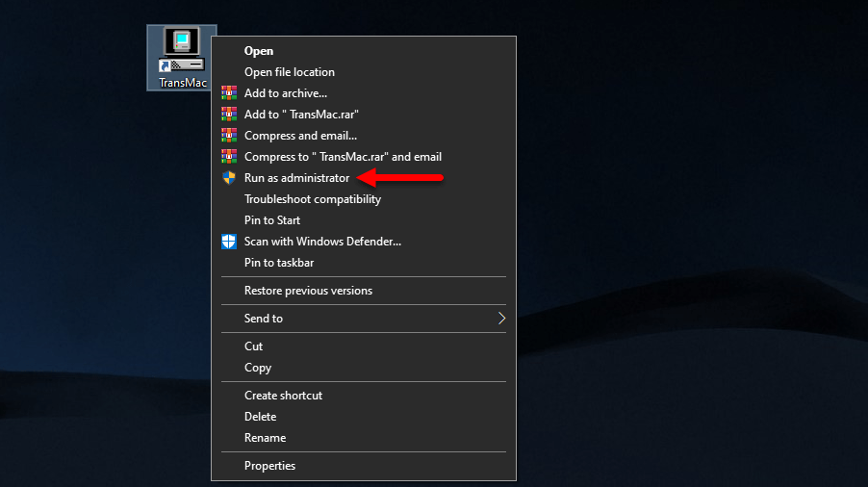This screenshot has height=487, width=868.
Task: Choose Pin to taskbar
Action: point(364,263)
